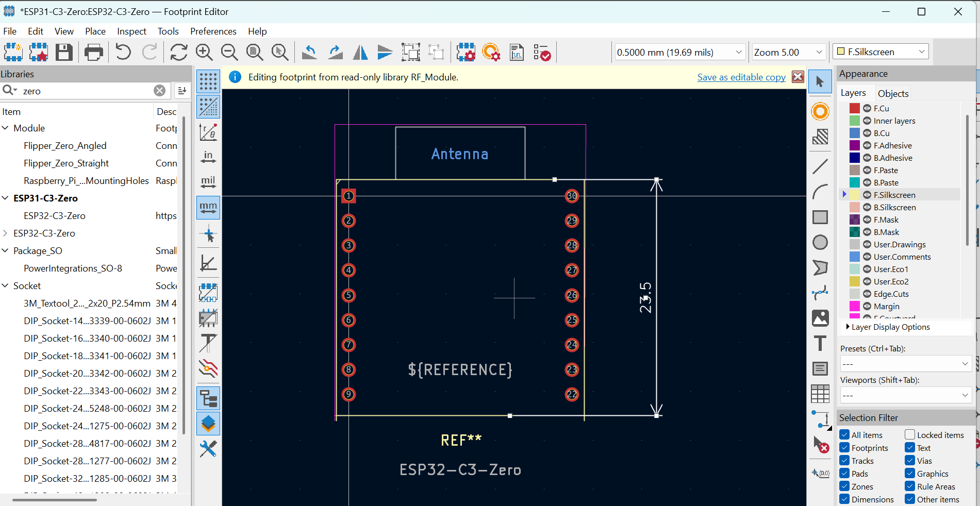Select PowerIntegrations_SO-8 footprint in tree
980x506 pixels.
coord(73,268)
